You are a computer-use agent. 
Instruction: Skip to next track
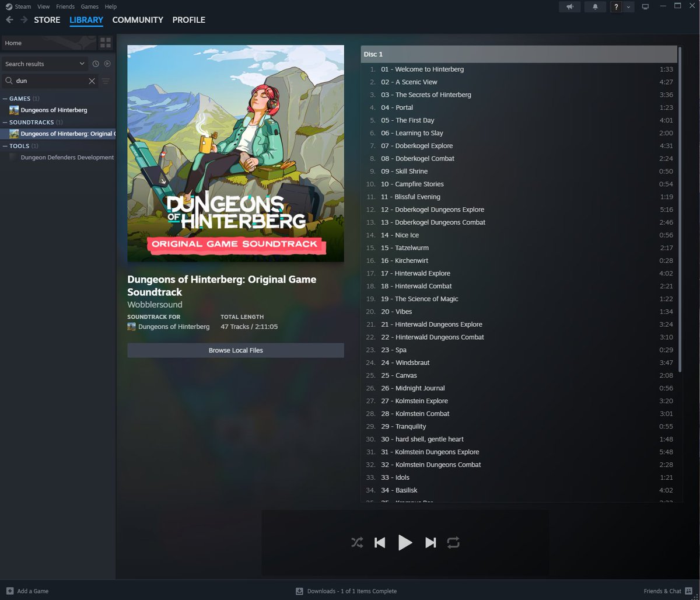point(430,543)
